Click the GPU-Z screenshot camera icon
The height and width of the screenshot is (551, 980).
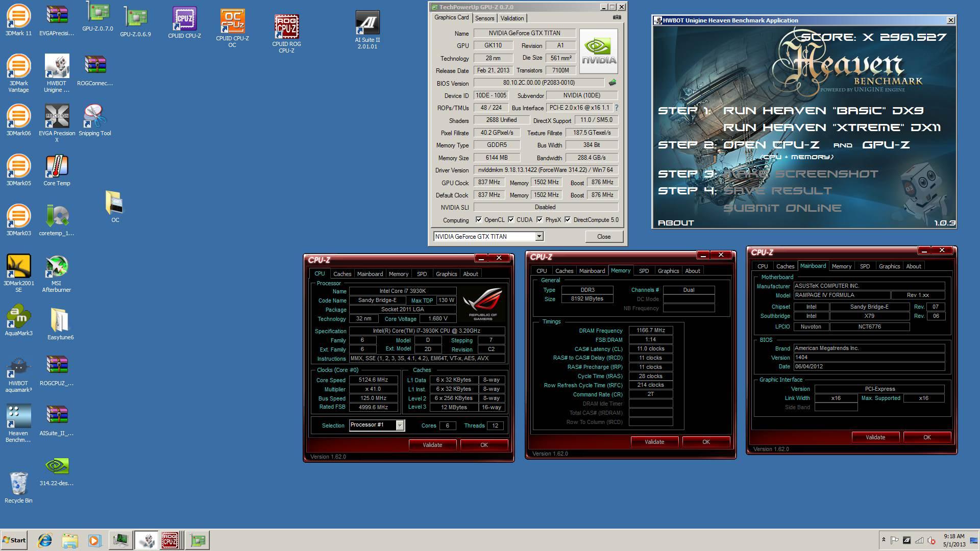click(x=617, y=17)
